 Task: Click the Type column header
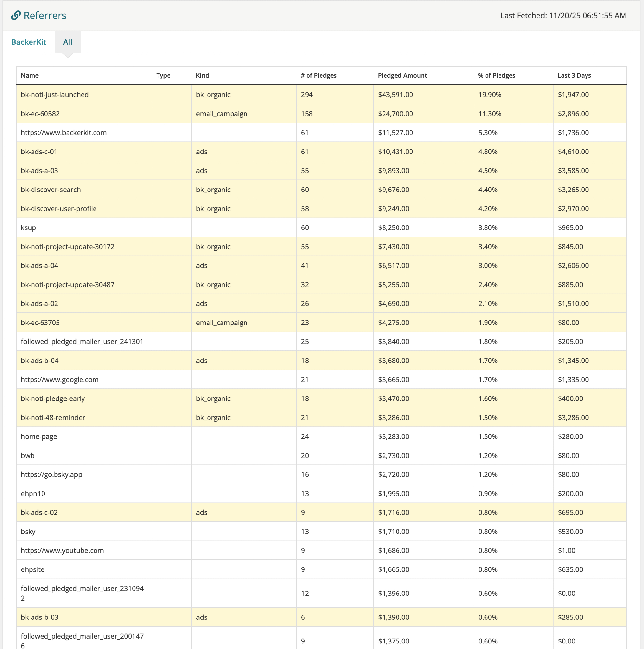pyautogui.click(x=163, y=75)
